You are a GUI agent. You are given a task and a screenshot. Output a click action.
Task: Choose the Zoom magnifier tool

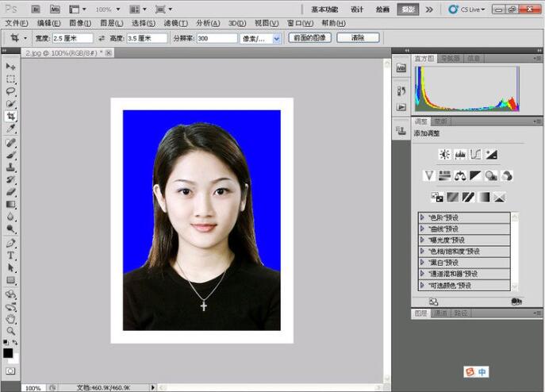(11, 330)
